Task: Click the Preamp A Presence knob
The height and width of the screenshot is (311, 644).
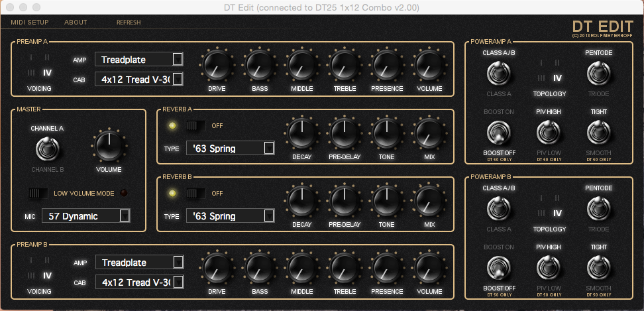Action: click(387, 66)
